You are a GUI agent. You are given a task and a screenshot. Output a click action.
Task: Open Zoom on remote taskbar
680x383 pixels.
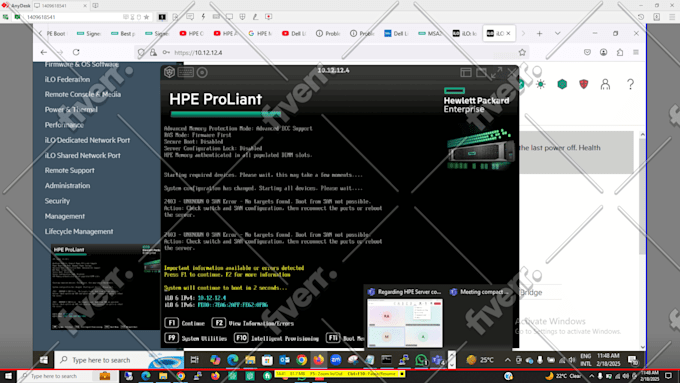(336, 360)
